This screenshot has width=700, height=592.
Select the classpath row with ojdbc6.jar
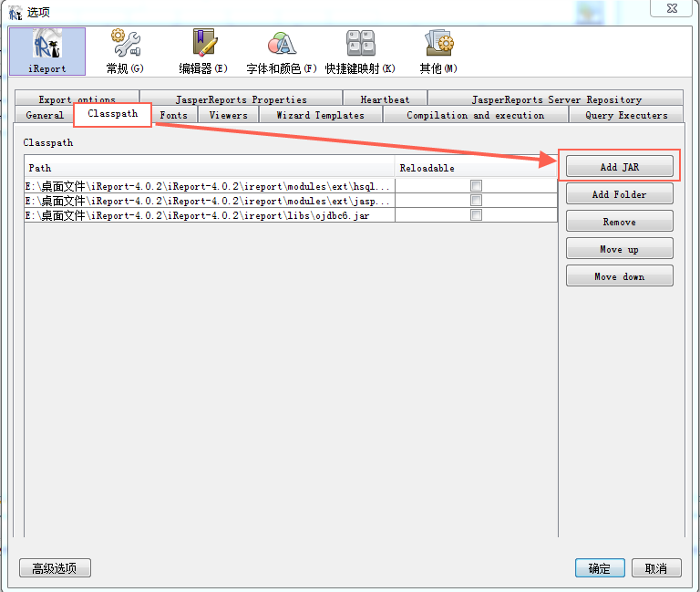[291, 215]
